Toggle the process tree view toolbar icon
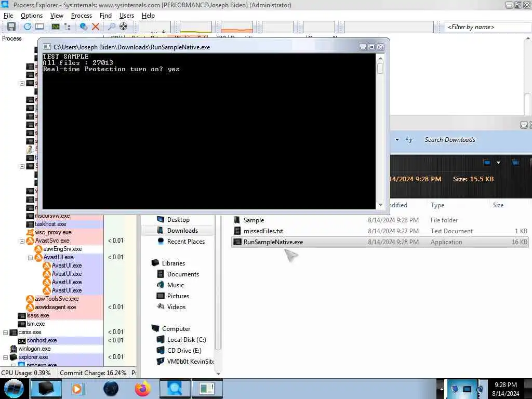This screenshot has height=399, width=532. [x=68, y=26]
